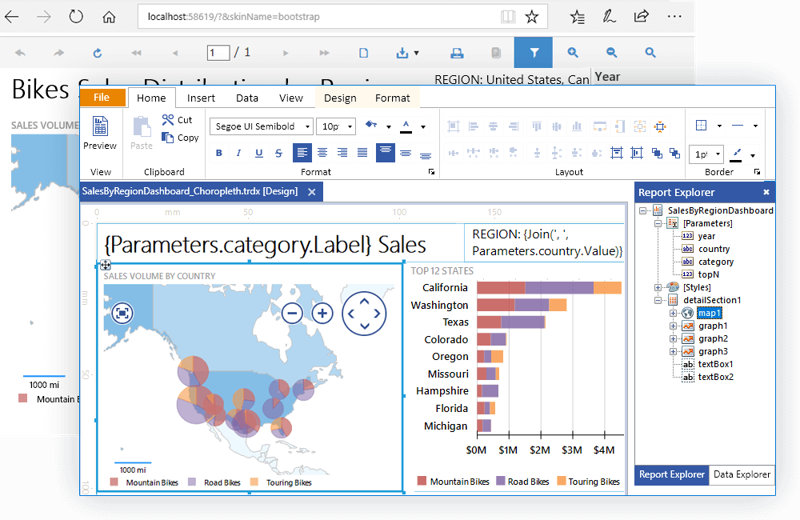Switch to the View ribbon tab

(291, 98)
